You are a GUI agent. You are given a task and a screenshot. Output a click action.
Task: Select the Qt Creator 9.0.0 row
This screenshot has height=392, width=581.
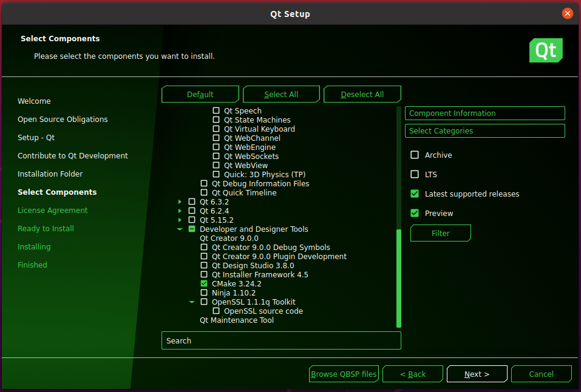[229, 238]
